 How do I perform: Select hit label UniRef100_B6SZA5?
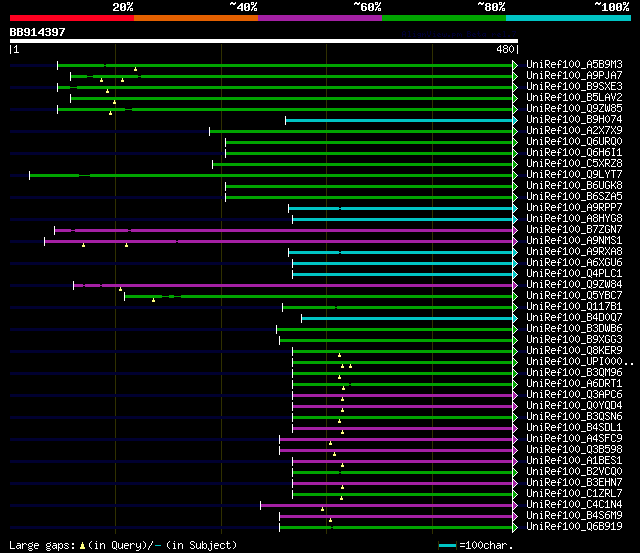[574, 197]
